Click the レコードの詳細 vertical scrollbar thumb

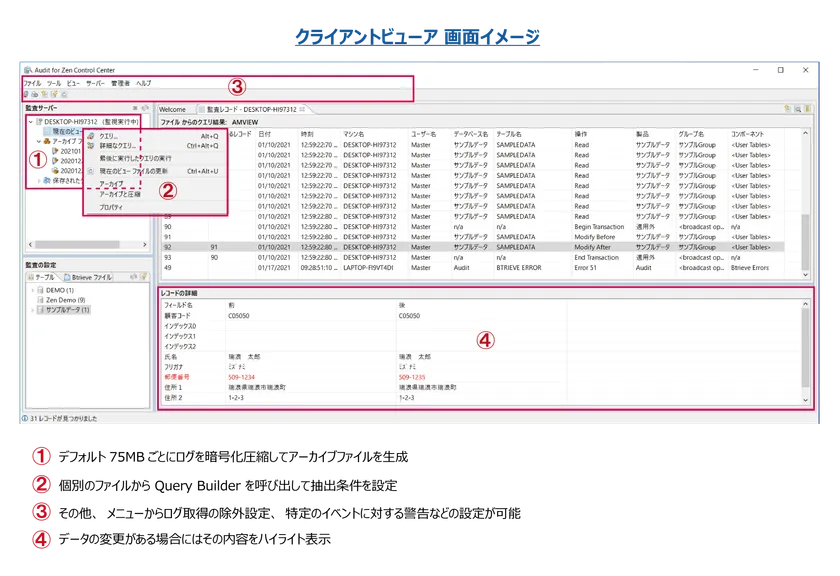point(805,347)
